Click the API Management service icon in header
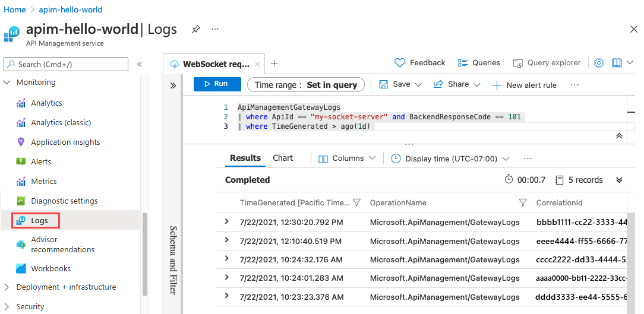Viewport: 644px width, 314px height. (x=12, y=34)
